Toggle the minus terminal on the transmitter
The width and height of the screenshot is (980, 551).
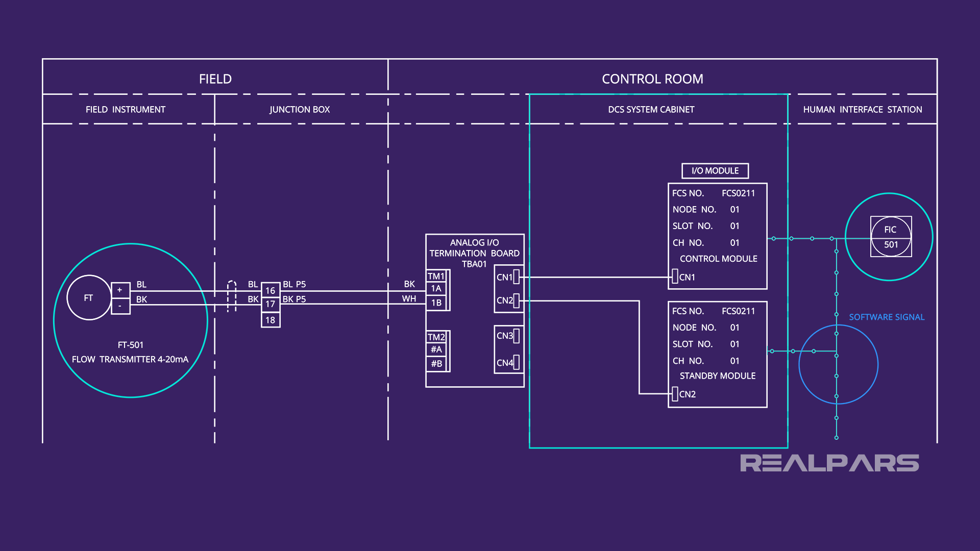(120, 306)
